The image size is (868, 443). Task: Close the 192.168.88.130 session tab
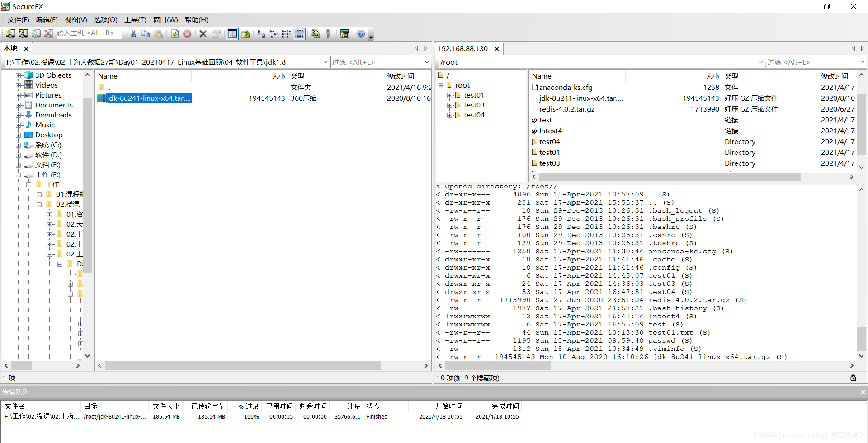(x=496, y=49)
